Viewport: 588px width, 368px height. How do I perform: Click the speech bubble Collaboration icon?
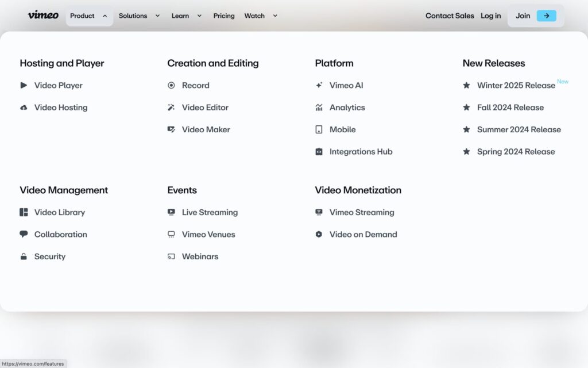tap(24, 235)
